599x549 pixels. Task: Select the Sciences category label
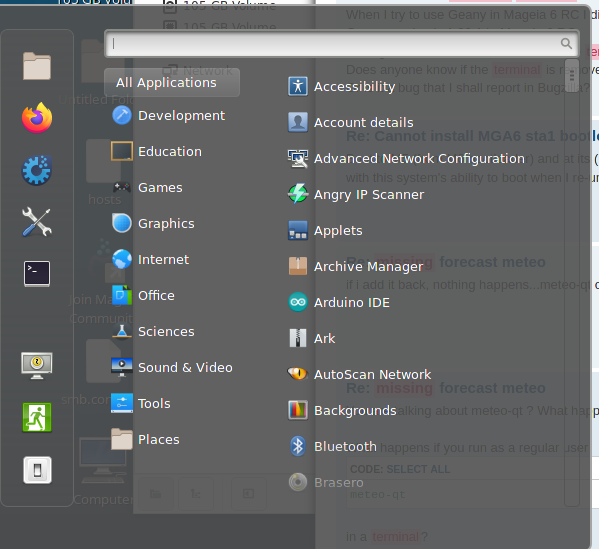pos(166,331)
